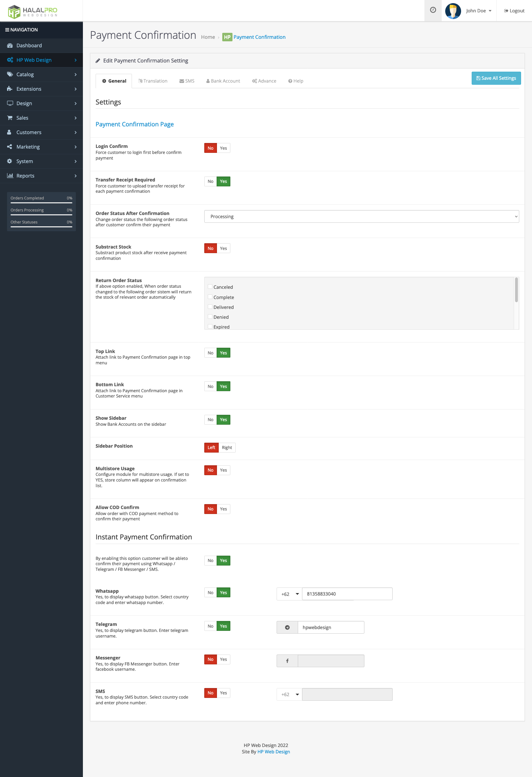Click the Catalog tags icon
532x777 pixels.
click(10, 74)
